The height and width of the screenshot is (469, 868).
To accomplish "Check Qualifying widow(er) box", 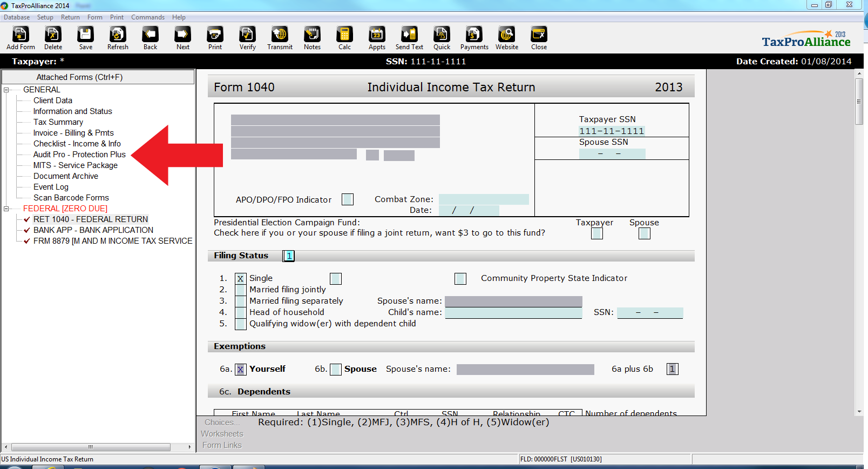I will pyautogui.click(x=241, y=324).
